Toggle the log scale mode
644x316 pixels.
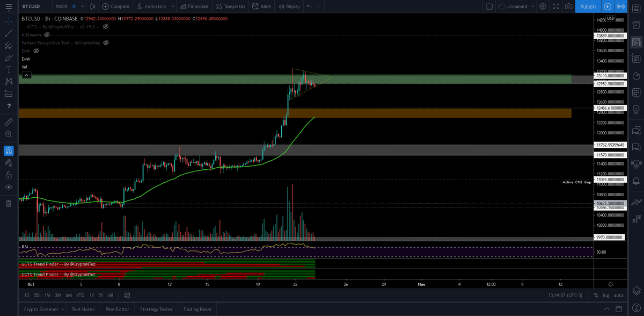pos(606,295)
